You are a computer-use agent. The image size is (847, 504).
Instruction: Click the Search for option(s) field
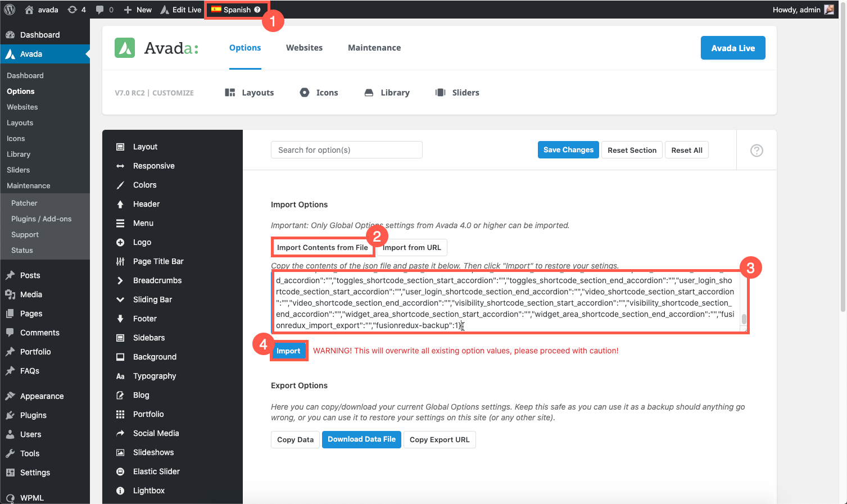click(x=346, y=150)
